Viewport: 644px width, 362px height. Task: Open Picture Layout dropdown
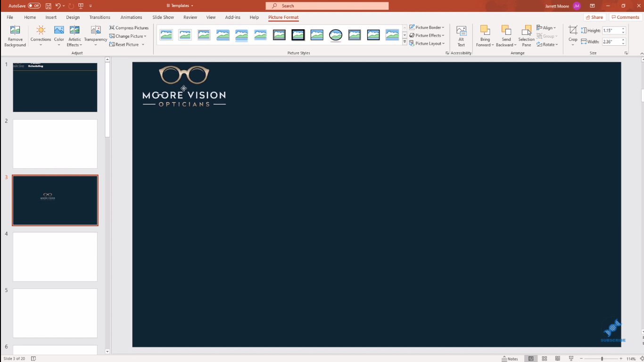click(427, 43)
